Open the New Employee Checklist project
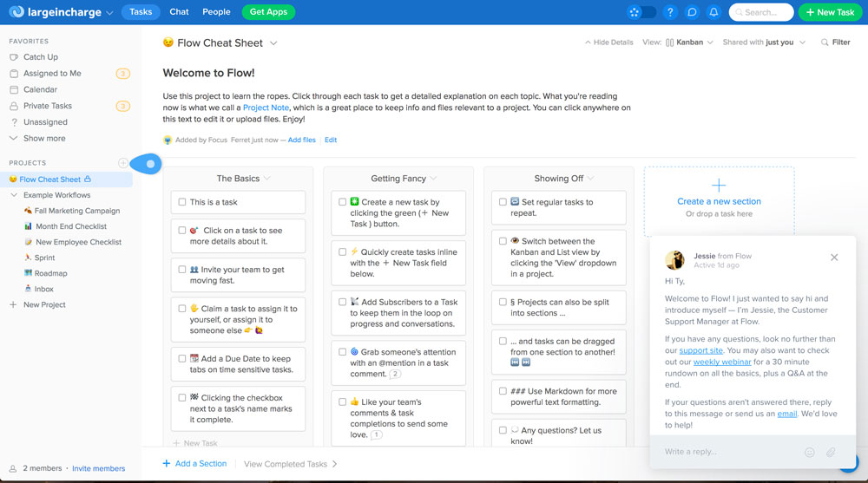The height and width of the screenshot is (483, 868). (x=78, y=242)
